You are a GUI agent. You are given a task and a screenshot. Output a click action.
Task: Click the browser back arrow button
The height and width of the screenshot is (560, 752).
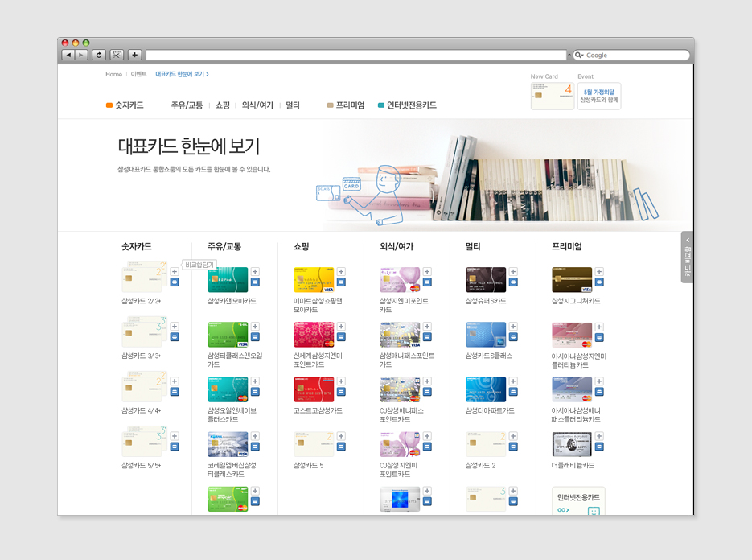click(68, 55)
